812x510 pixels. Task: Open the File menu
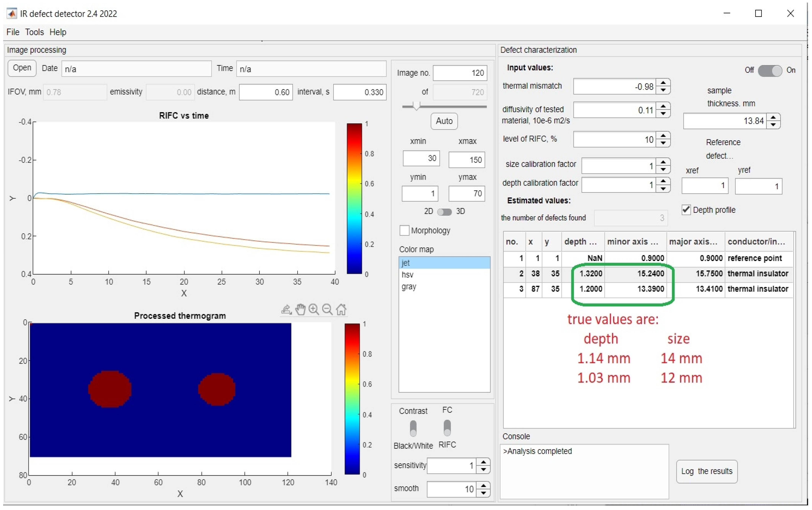[13, 32]
